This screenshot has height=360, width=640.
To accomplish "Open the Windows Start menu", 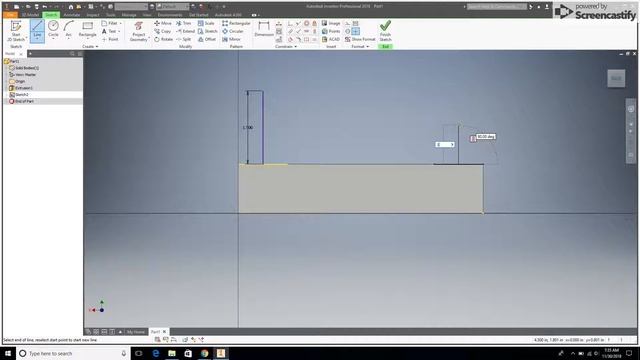I will pos(8,353).
